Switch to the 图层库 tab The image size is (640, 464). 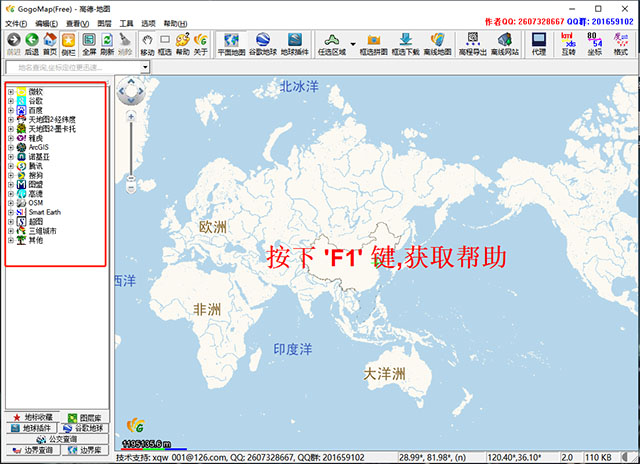84,418
